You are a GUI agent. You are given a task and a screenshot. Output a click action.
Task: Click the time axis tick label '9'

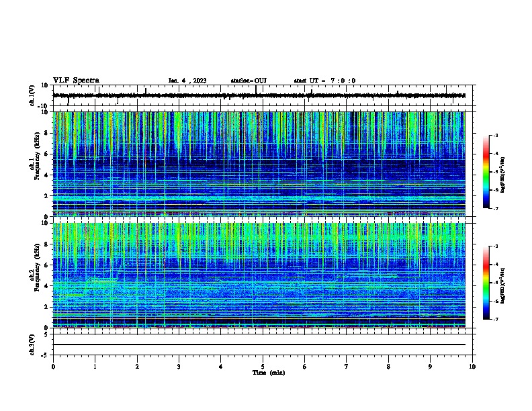[x=430, y=367]
